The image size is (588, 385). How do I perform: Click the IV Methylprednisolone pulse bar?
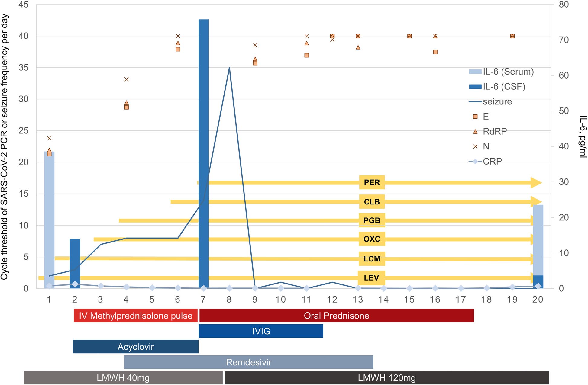(x=135, y=316)
